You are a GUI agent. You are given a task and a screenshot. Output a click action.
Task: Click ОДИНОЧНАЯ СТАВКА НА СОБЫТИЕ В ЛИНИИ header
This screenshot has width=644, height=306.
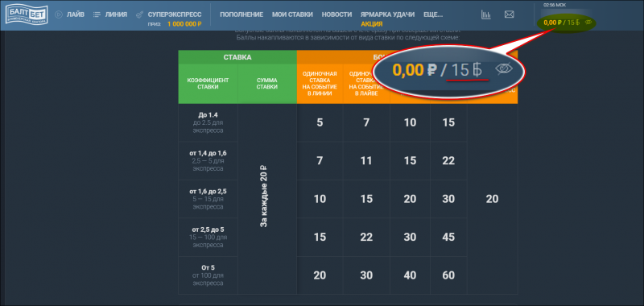pos(320,84)
